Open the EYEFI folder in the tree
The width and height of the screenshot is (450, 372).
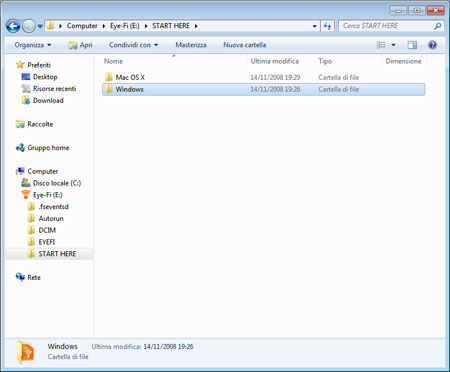click(47, 242)
